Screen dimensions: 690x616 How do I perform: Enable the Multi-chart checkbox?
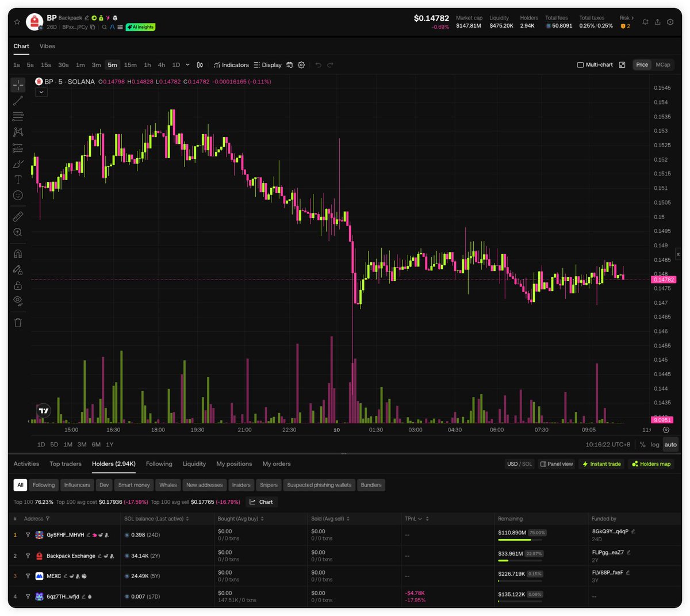(x=595, y=65)
